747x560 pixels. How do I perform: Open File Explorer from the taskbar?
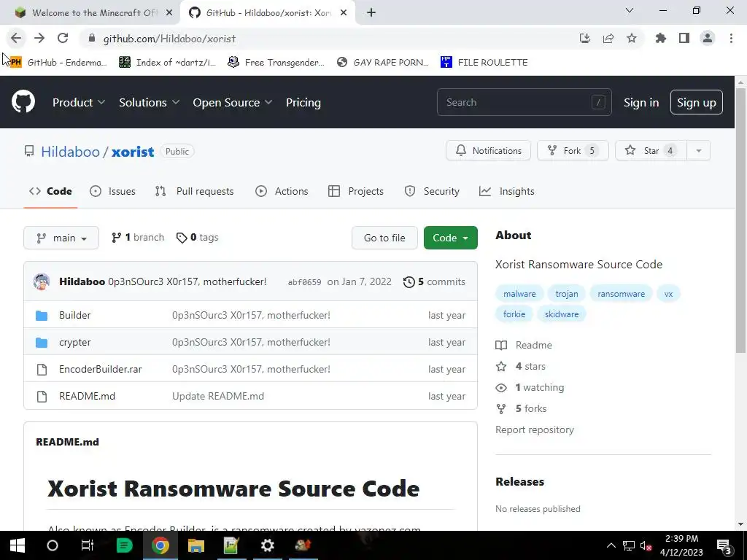pyautogui.click(x=196, y=545)
